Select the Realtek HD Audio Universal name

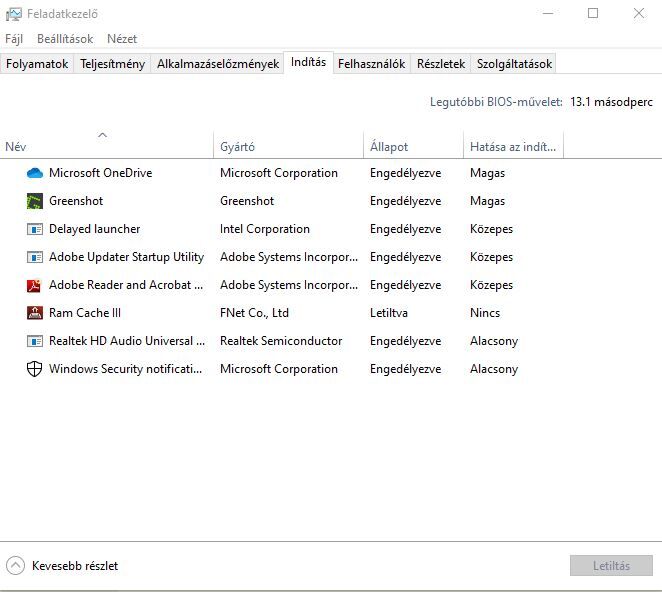[127, 341]
